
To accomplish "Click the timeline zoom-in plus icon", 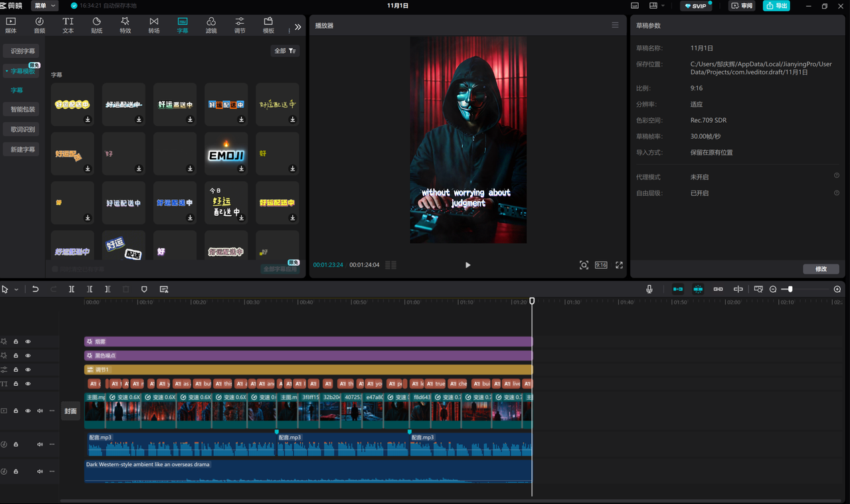I will 837,290.
